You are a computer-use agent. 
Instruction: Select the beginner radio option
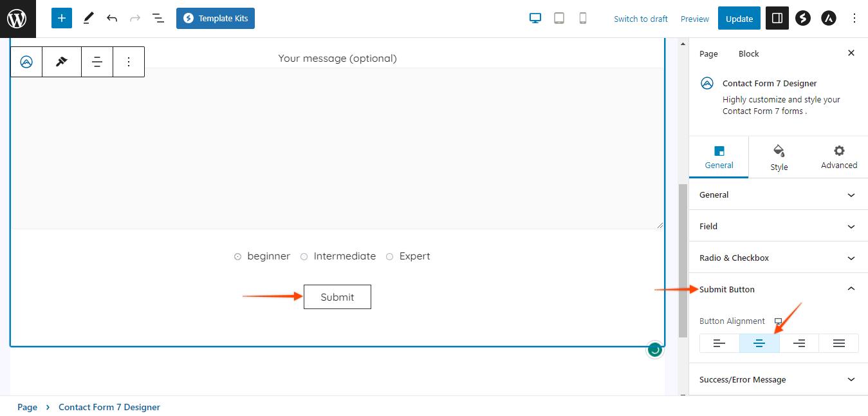(x=238, y=256)
